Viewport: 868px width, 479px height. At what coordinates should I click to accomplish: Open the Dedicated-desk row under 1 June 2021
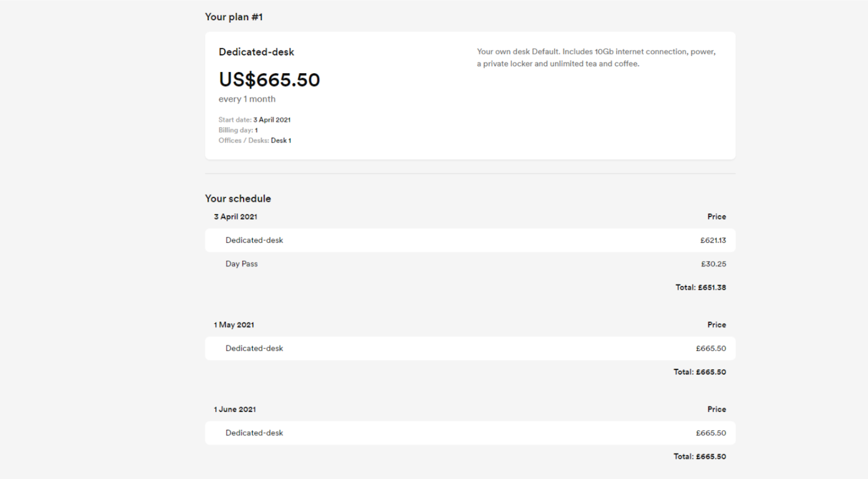pyautogui.click(x=470, y=433)
